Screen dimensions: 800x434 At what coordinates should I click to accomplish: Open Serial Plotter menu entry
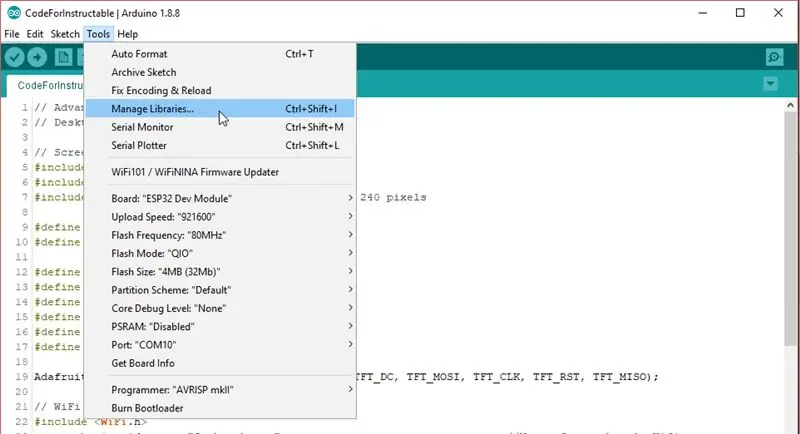pos(220,145)
